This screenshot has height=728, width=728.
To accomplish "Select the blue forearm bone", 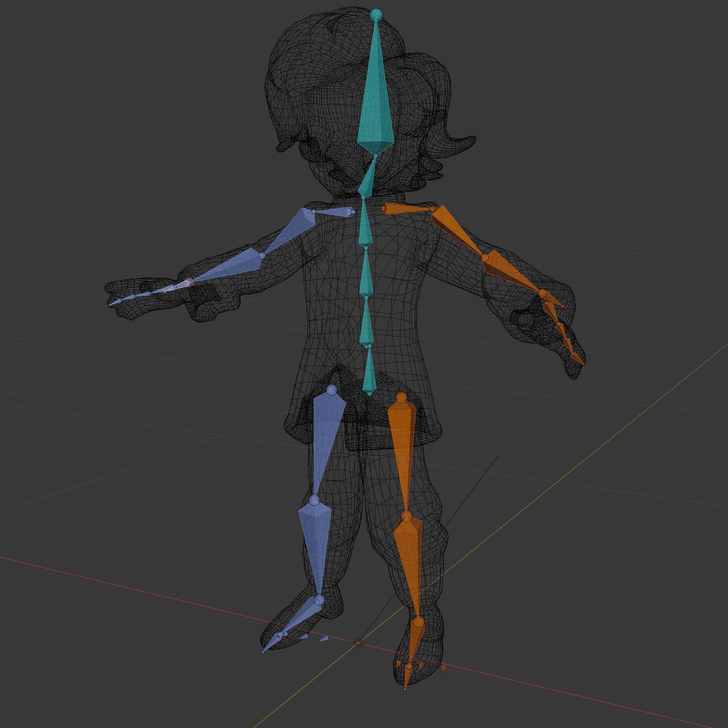I will (x=230, y=267).
